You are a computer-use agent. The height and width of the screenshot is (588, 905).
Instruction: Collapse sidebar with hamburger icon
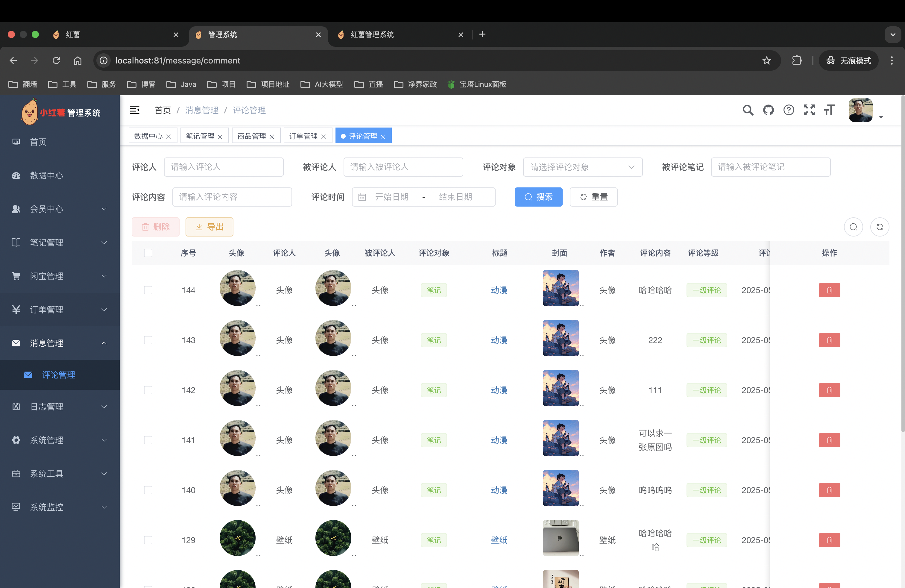(x=135, y=110)
